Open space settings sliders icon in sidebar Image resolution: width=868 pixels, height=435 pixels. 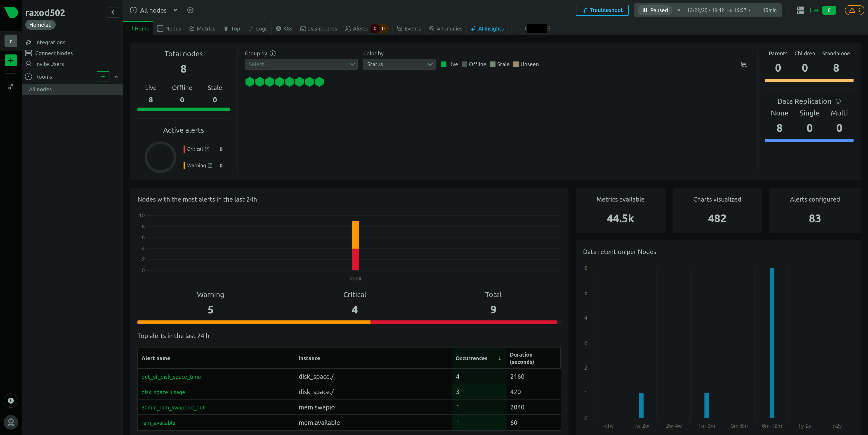coord(11,87)
